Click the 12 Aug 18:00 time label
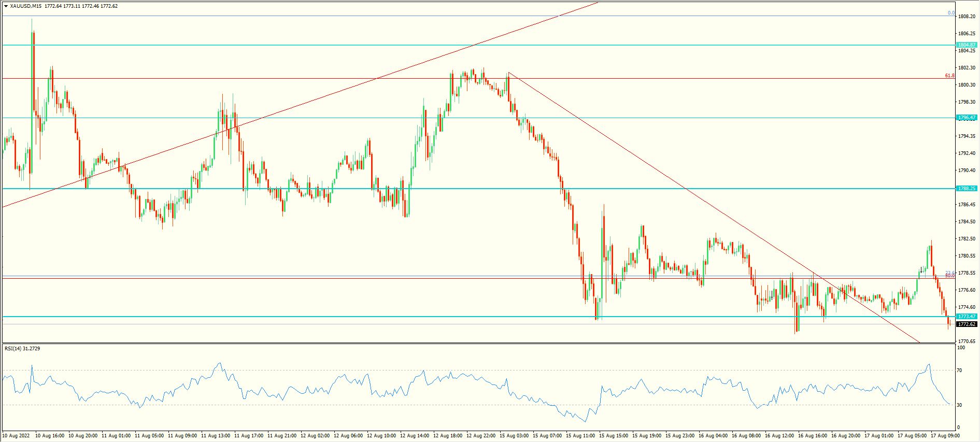Screen dimensions: 980x442 coord(448,436)
